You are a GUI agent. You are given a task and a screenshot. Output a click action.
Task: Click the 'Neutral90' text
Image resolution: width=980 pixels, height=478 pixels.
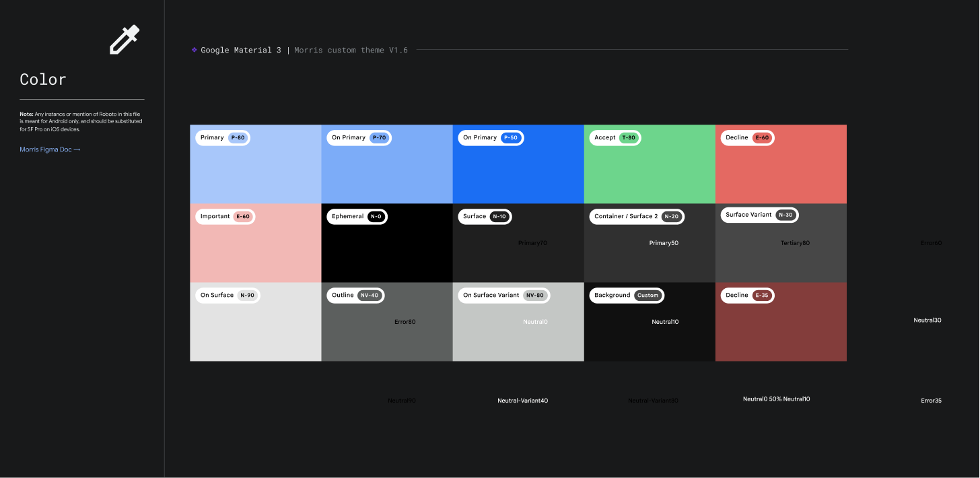pyautogui.click(x=402, y=401)
